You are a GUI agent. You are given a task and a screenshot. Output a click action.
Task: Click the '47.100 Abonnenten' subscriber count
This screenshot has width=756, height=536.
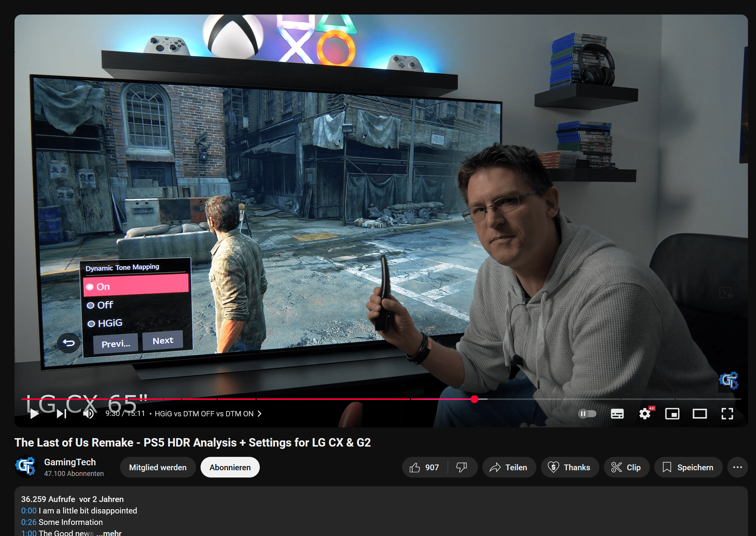[74, 474]
